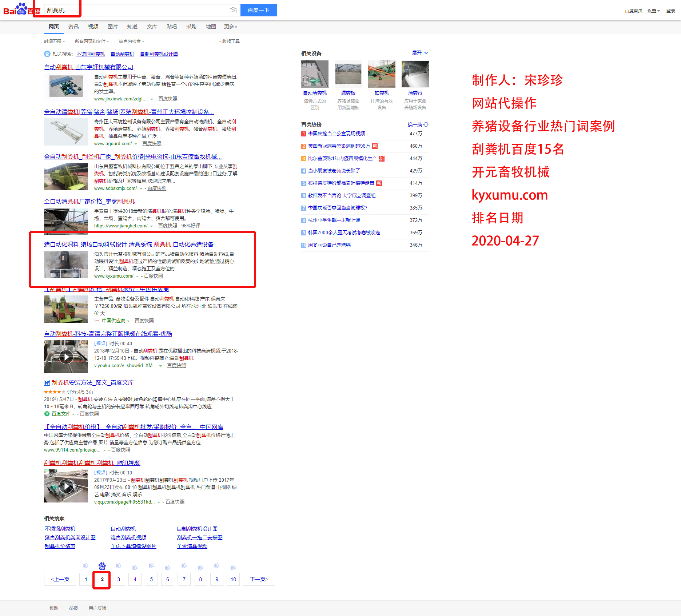Click the 漏粪板 device thumbnail
Screen dimensions: 681x616
348,74
